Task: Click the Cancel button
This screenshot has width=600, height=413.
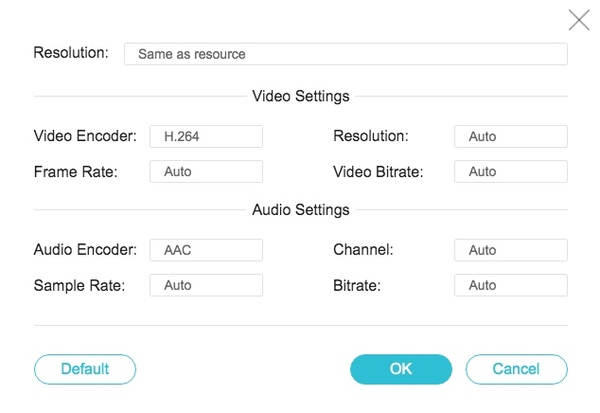Action: 516,369
